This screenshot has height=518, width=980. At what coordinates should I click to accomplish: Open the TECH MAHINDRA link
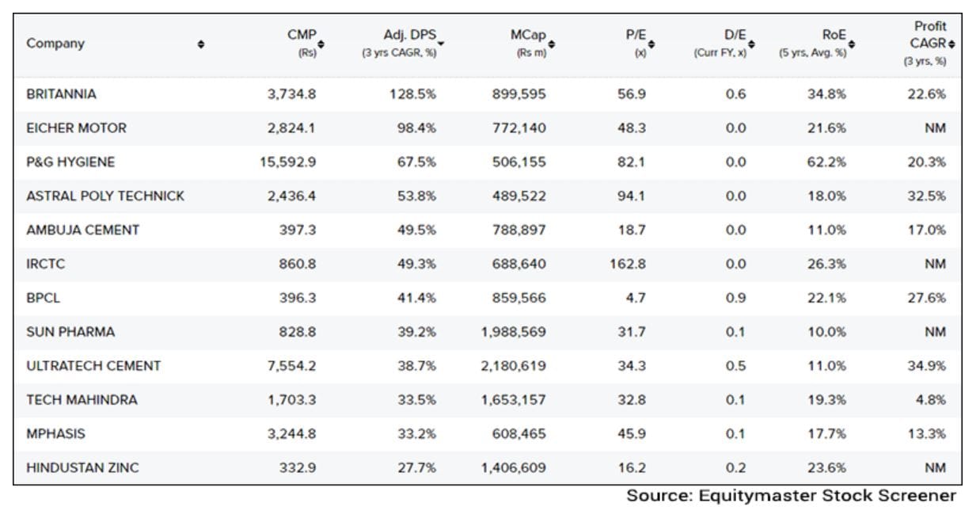(x=82, y=400)
